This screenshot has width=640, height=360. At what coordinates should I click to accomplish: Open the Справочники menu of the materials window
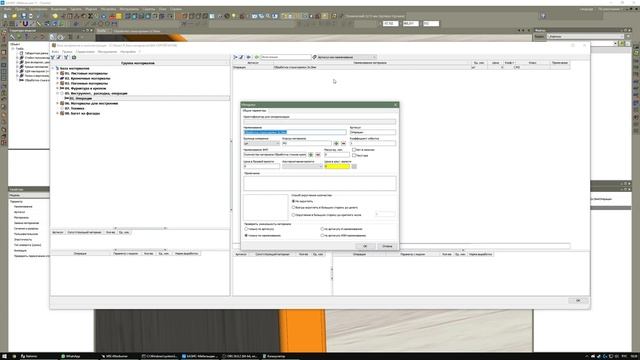[x=85, y=52]
